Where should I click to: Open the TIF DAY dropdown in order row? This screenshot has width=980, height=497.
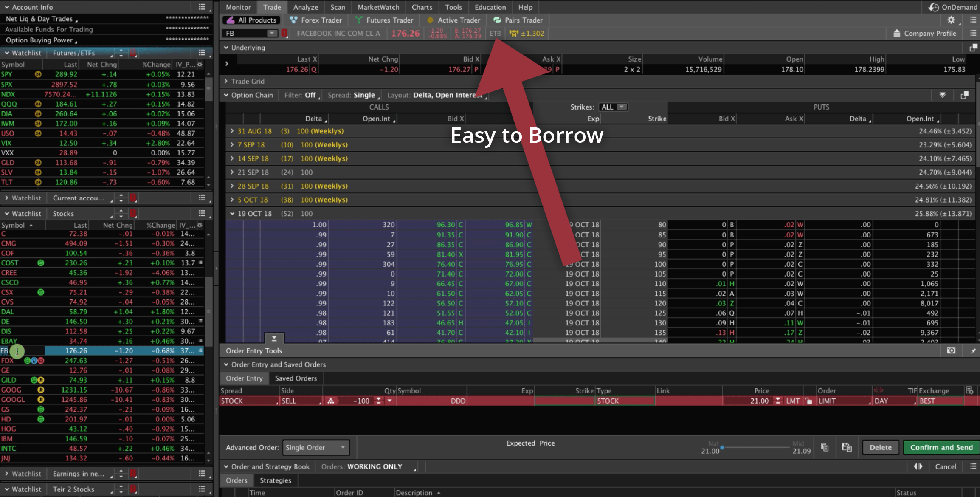point(894,401)
